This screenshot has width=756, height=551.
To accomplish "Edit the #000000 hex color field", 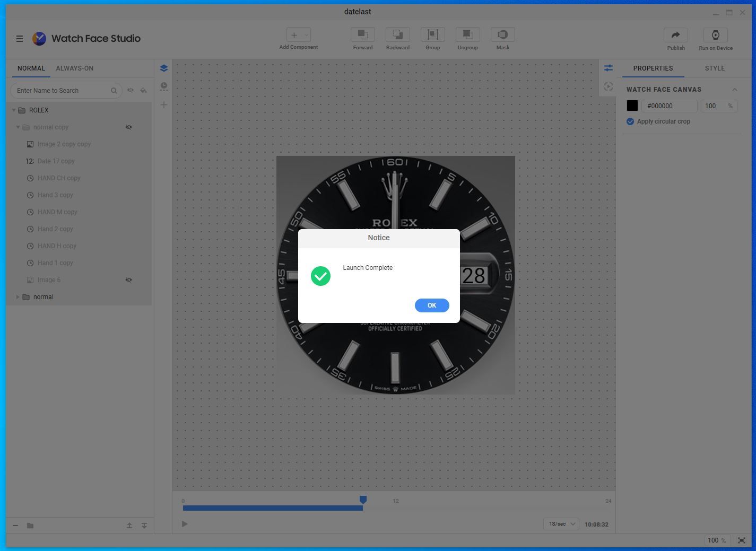I will tap(669, 106).
